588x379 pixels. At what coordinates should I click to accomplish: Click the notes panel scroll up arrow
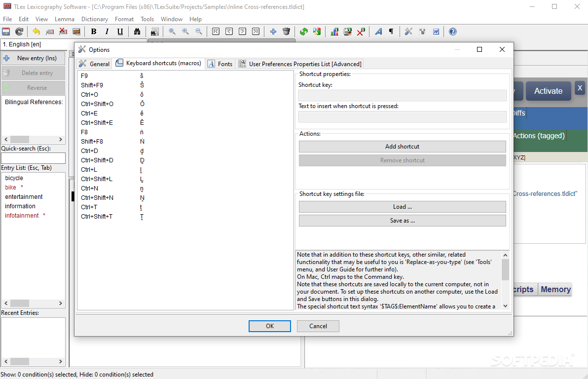[x=505, y=255]
